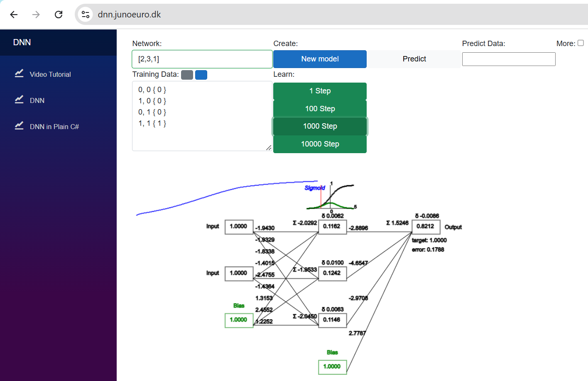Click hidden node value 0.1242
This screenshot has width=588, height=381.
point(332,273)
